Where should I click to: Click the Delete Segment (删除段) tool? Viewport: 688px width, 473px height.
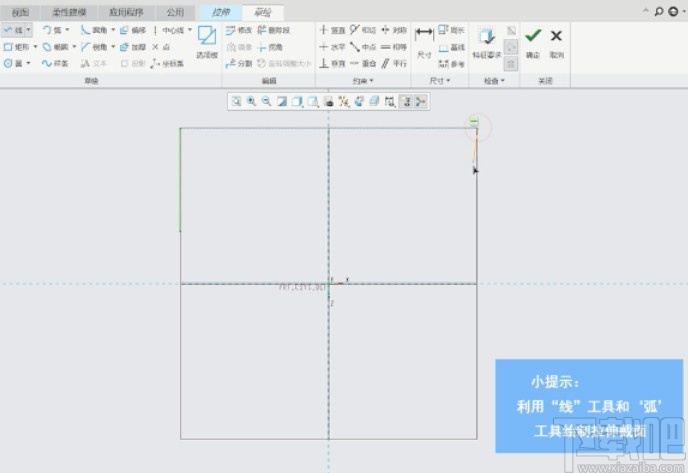tap(274, 30)
